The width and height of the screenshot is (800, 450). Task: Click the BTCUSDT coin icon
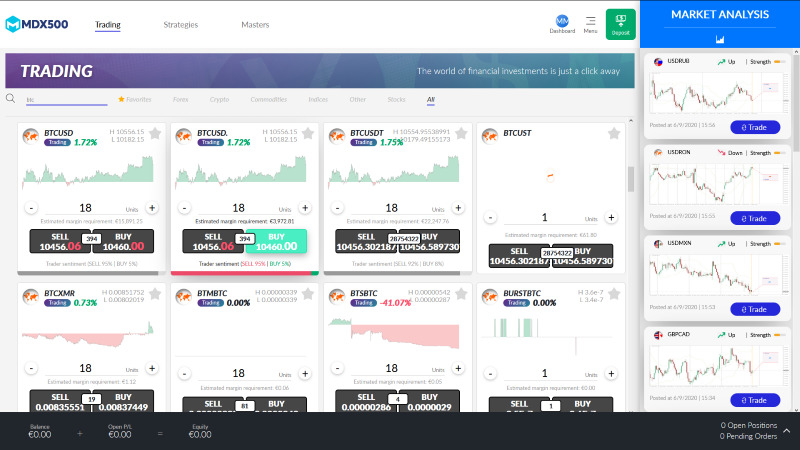pyautogui.click(x=337, y=136)
